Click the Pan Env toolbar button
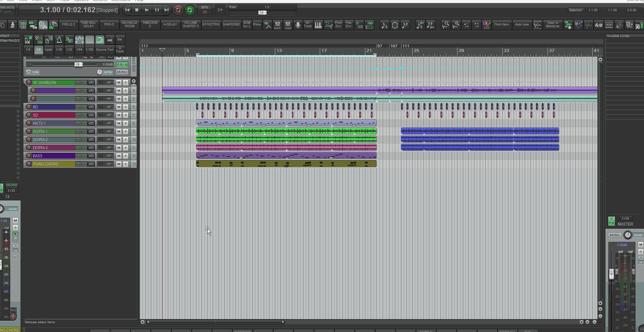The image size is (644, 332). point(349,24)
